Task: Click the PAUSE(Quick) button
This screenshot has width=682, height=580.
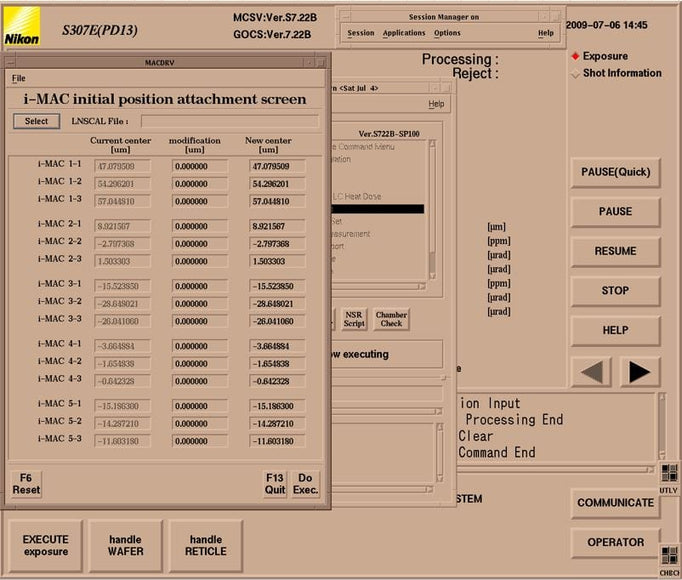Action: point(615,172)
